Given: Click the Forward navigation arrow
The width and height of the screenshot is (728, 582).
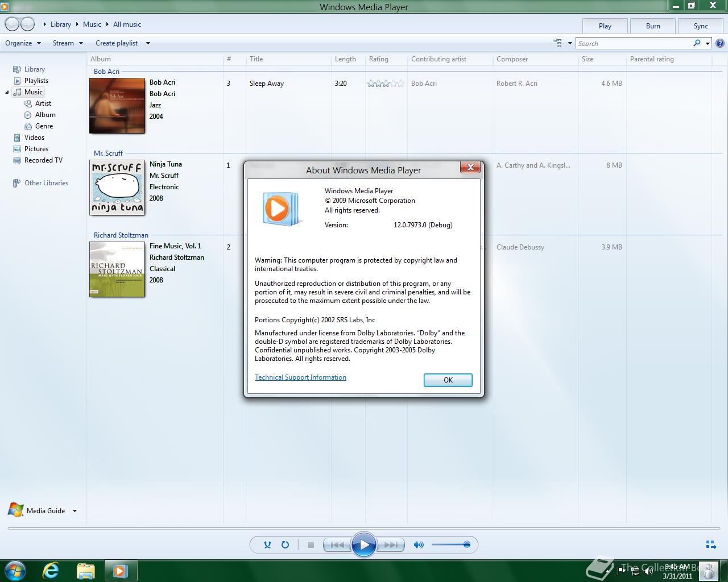Looking at the screenshot, I should point(27,24).
